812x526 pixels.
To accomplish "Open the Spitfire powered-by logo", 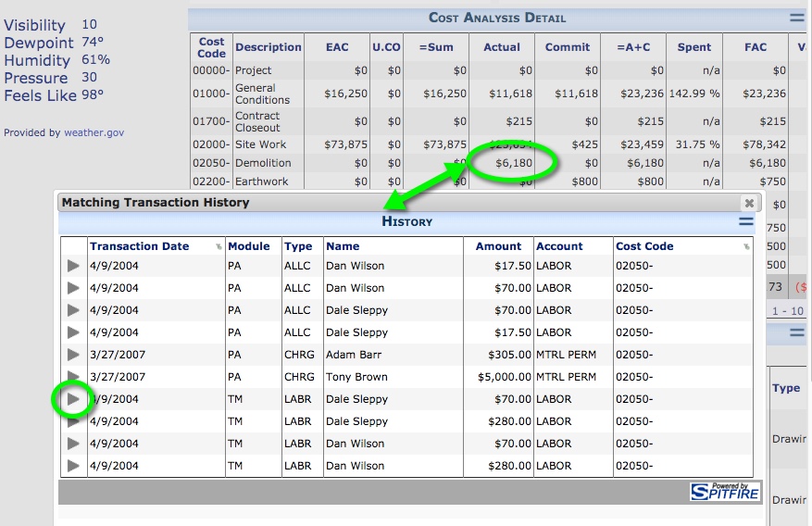I will point(724,492).
